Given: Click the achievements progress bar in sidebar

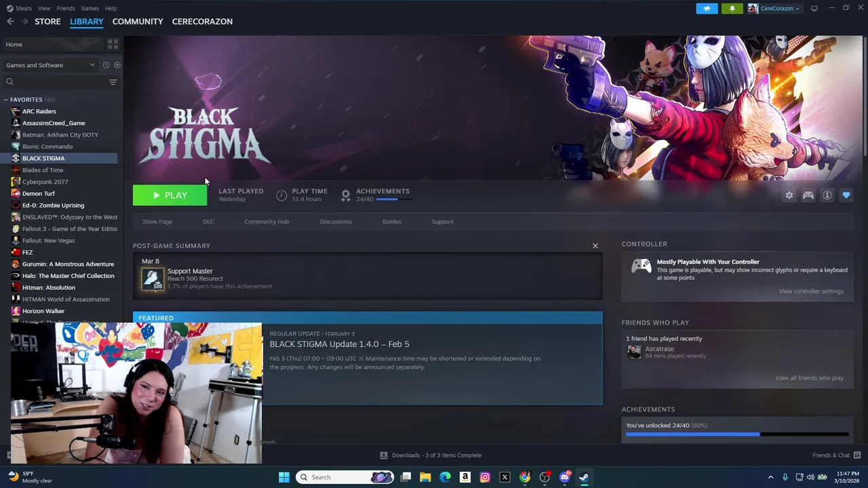Looking at the screenshot, I should [737, 434].
